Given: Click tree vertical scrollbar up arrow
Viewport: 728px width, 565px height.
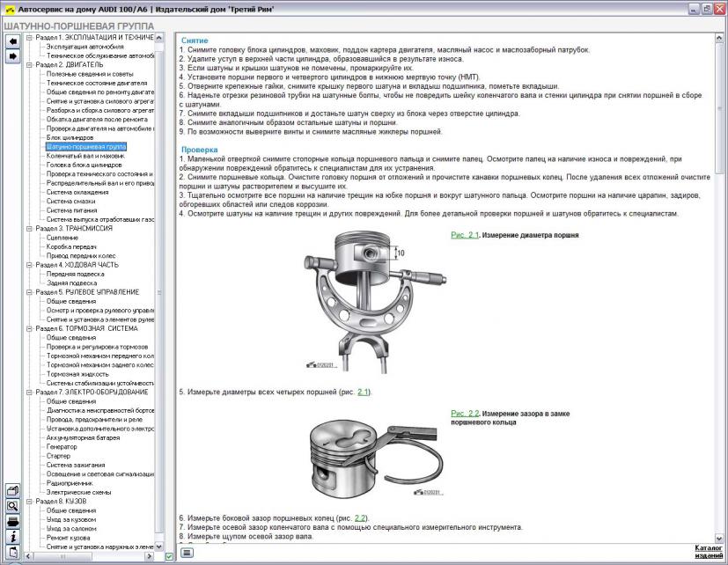Looking at the screenshot, I should tap(158, 38).
